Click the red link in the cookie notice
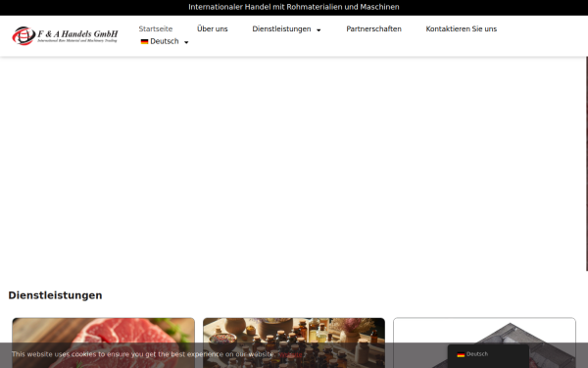Screen dimensions: 588x368 (x=290, y=354)
